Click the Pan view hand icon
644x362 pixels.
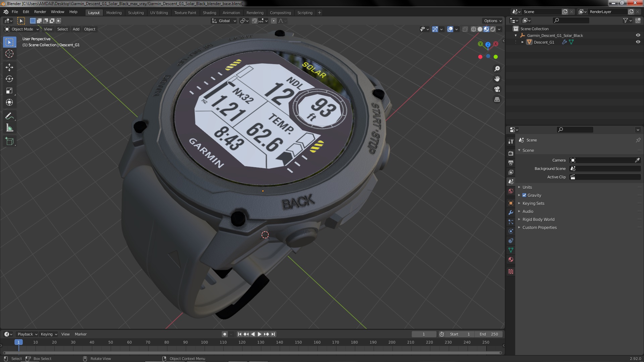coord(497,79)
